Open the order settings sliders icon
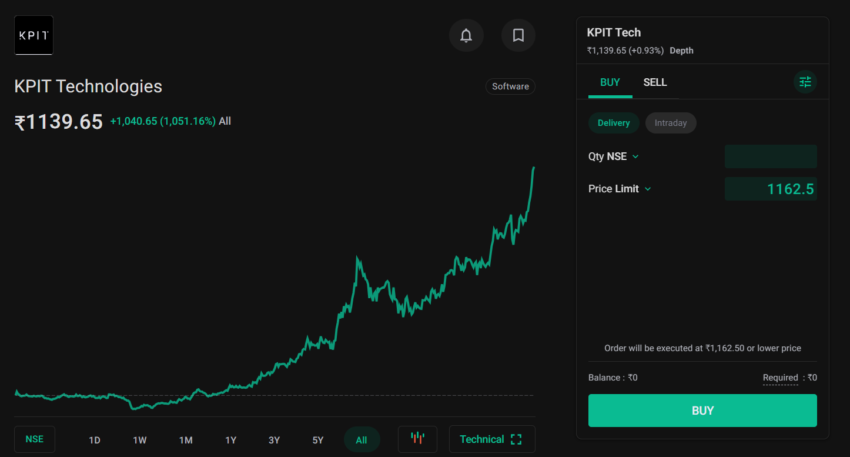This screenshot has width=850, height=457. pos(805,82)
